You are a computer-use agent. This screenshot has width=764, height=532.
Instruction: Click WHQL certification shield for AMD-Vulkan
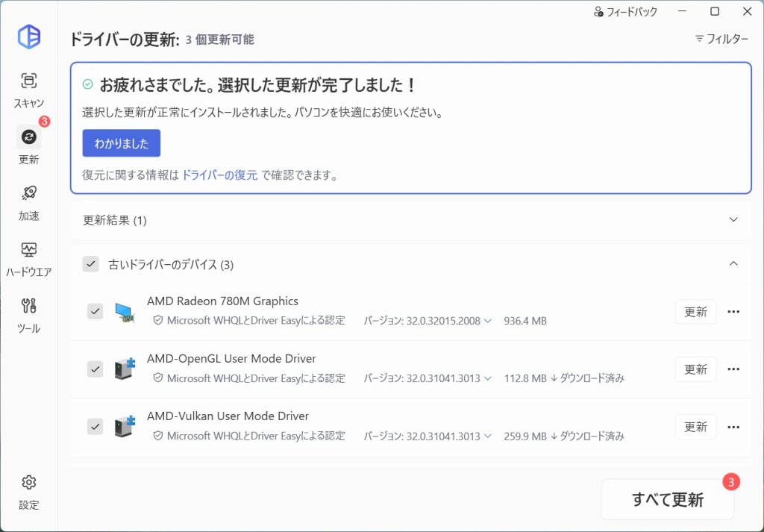157,435
